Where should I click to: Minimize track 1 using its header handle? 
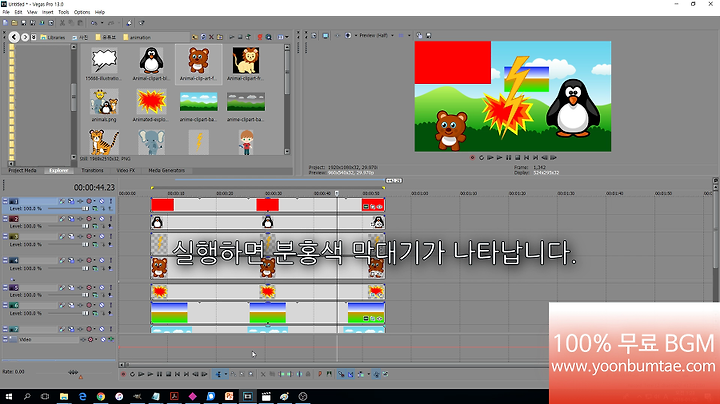coord(5,201)
